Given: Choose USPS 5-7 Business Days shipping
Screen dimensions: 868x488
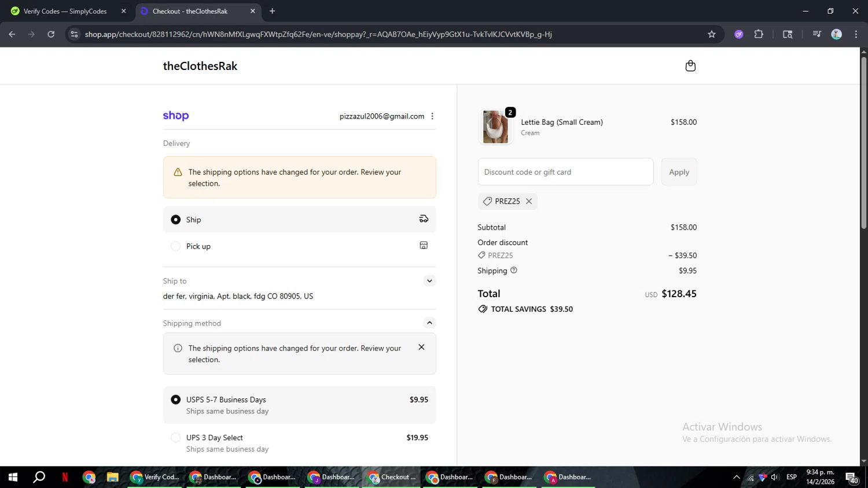Looking at the screenshot, I should point(300,405).
